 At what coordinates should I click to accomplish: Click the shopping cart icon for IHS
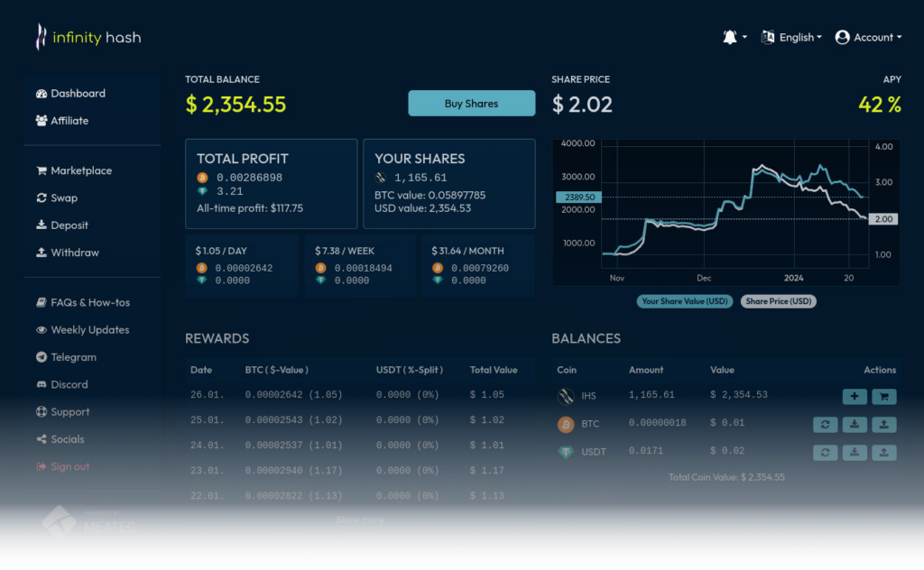click(883, 396)
